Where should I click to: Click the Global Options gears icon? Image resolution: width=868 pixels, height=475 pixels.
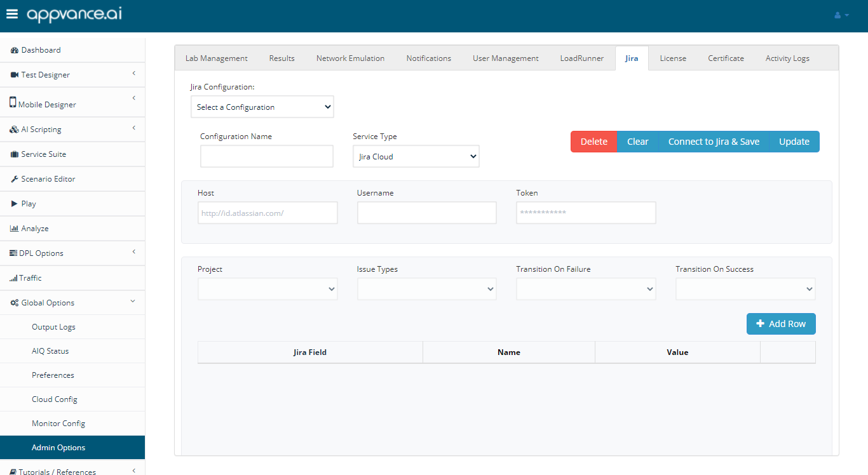(15, 303)
